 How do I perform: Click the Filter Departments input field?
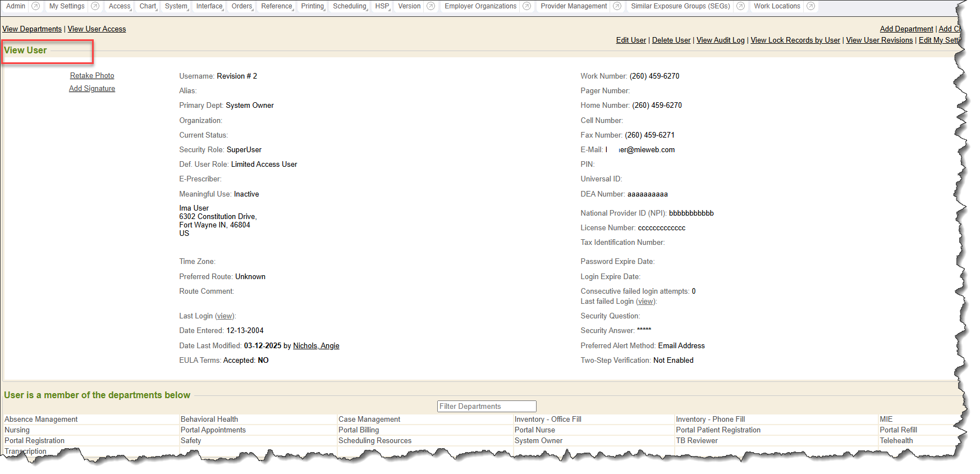point(487,407)
